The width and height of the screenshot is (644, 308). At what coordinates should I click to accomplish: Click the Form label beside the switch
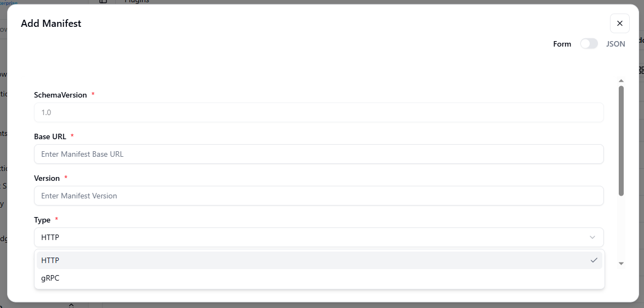(x=562, y=44)
